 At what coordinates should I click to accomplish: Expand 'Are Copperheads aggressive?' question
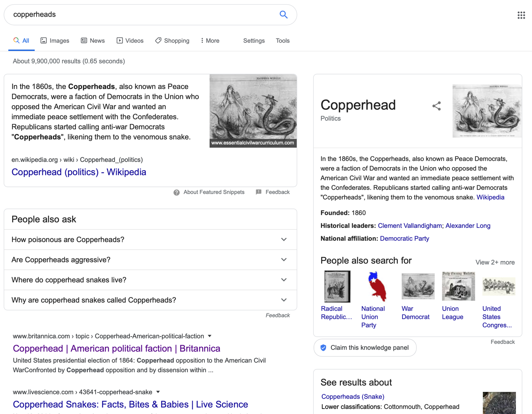pos(150,260)
